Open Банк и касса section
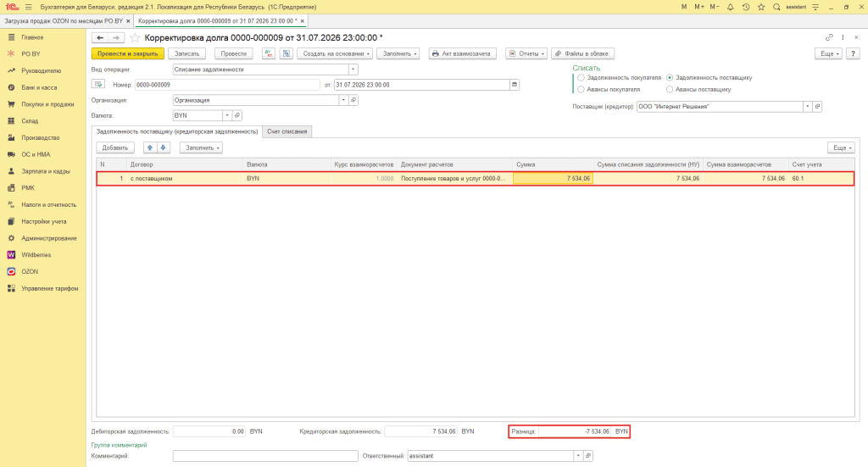The height and width of the screenshot is (467, 868). (x=39, y=87)
